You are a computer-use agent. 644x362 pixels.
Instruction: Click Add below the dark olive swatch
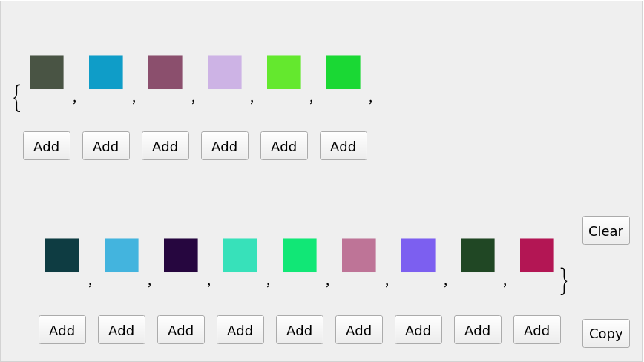click(x=47, y=146)
